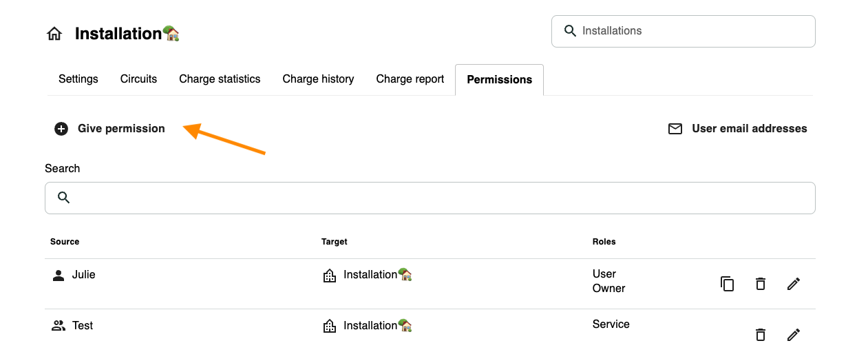Go to the Charge statistics tab

click(220, 79)
